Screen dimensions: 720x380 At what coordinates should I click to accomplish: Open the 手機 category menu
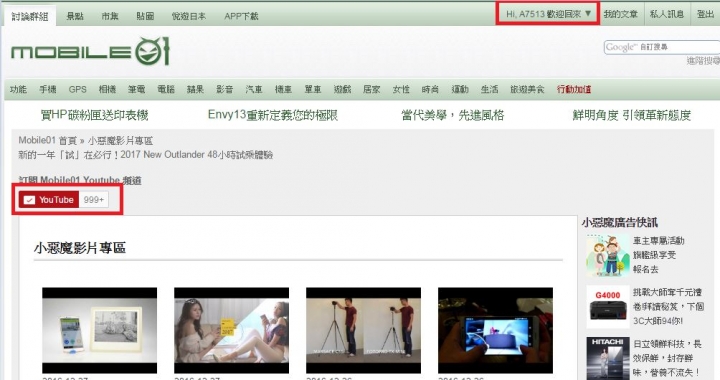48,89
